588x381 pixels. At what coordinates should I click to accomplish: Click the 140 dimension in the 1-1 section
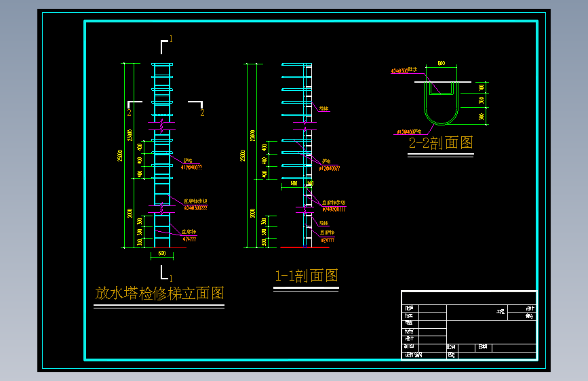click(310, 183)
